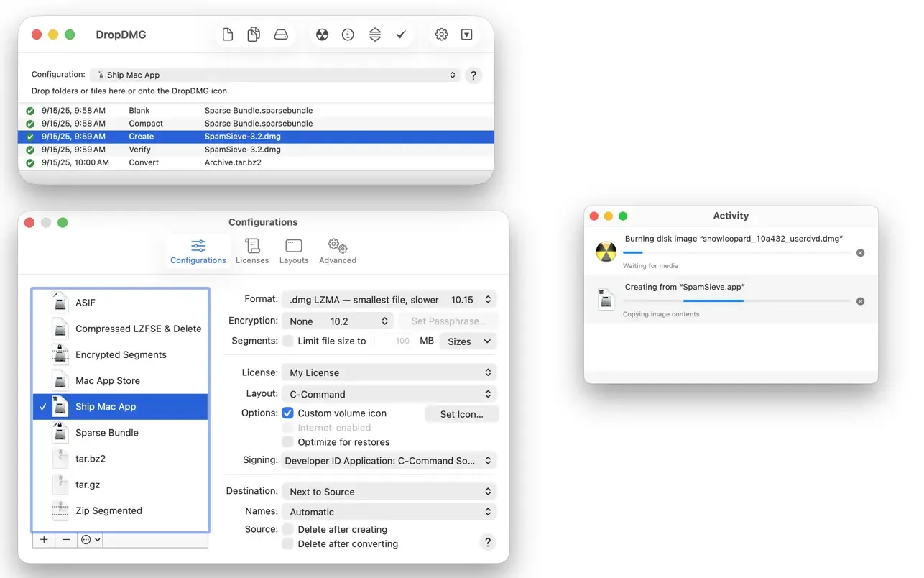This screenshot has height=578, width=924.
Task: Uncheck the Custom volume icon checkbox
Action: tap(288, 413)
